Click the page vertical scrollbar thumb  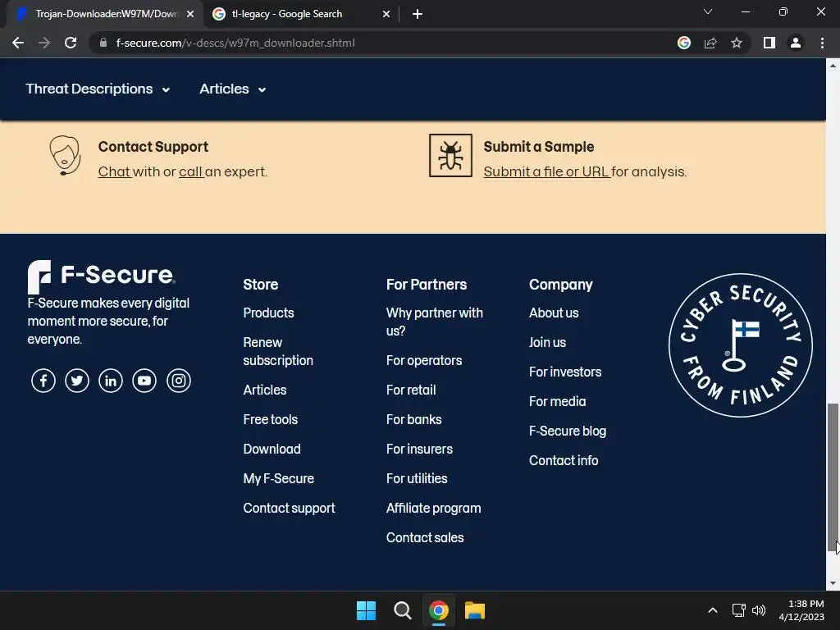(833, 478)
